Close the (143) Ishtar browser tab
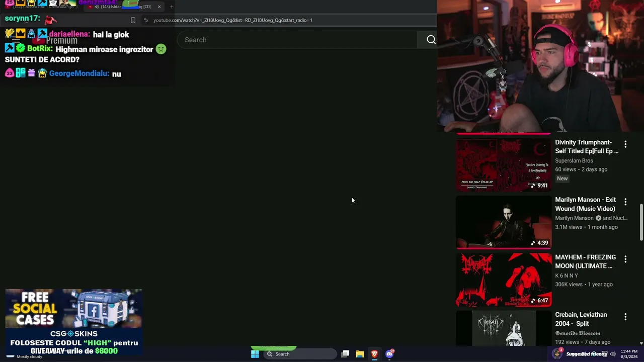 coord(159,7)
